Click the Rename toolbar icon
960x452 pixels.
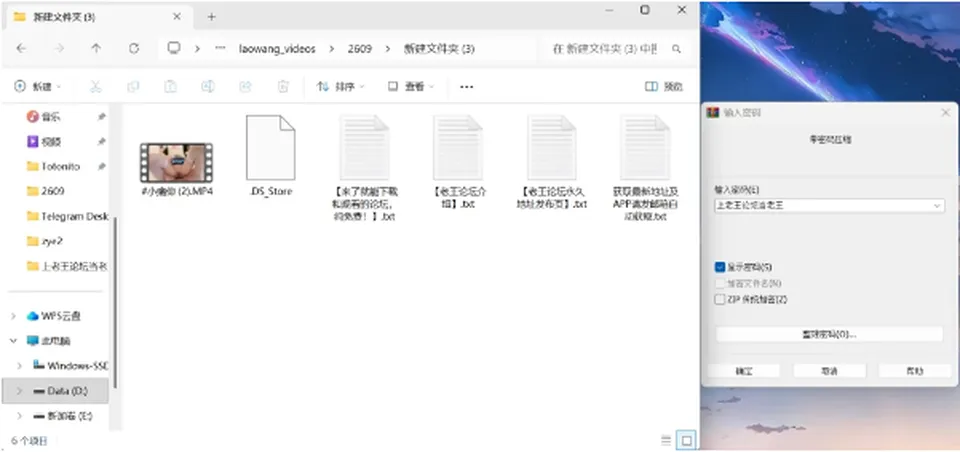pyautogui.click(x=208, y=87)
